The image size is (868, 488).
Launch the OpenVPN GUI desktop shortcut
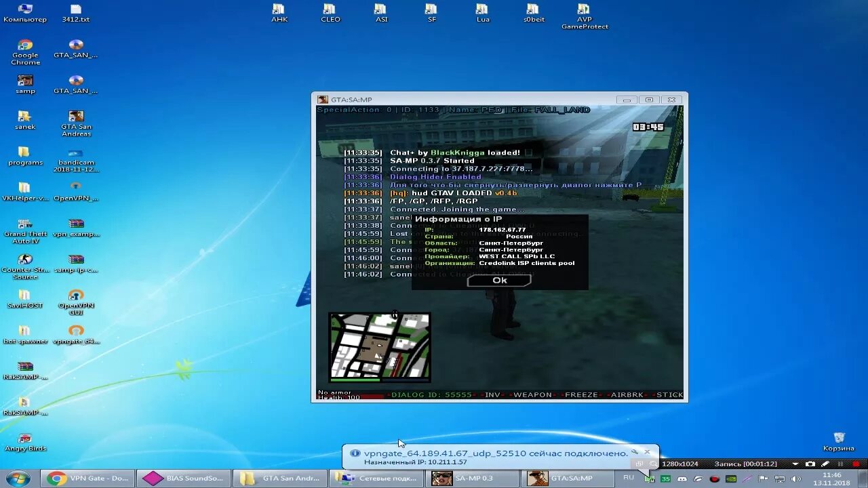pos(76,303)
